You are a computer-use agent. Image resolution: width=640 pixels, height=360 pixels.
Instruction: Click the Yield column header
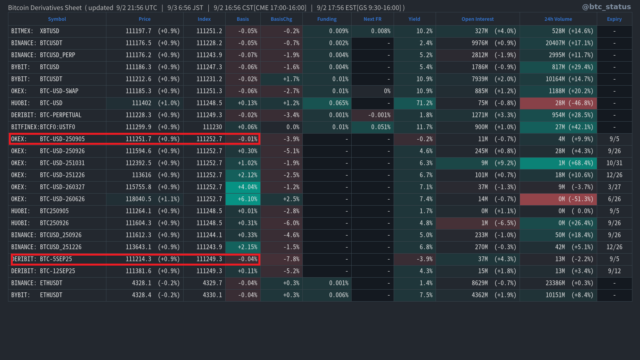click(x=414, y=19)
